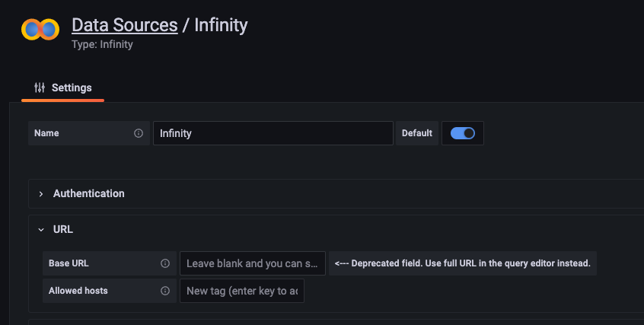The image size is (644, 325).
Task: Focus the Allowed hosts tag input
Action: (x=242, y=291)
